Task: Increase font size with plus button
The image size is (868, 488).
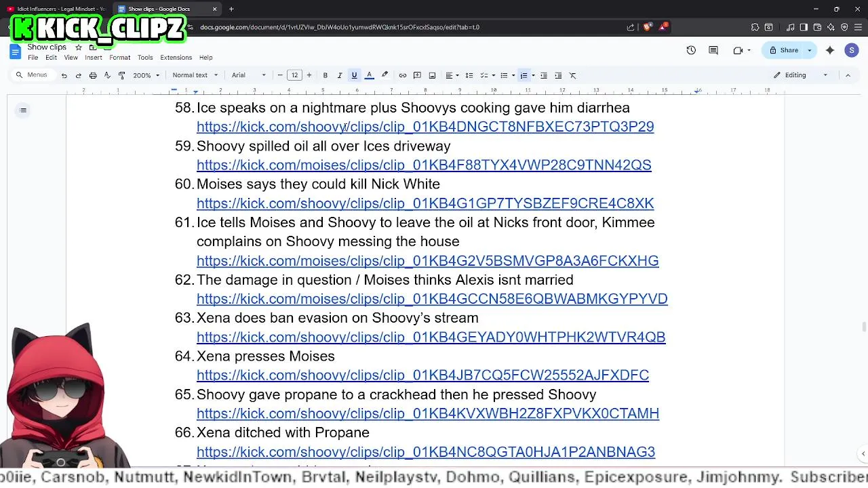Action: [x=309, y=75]
